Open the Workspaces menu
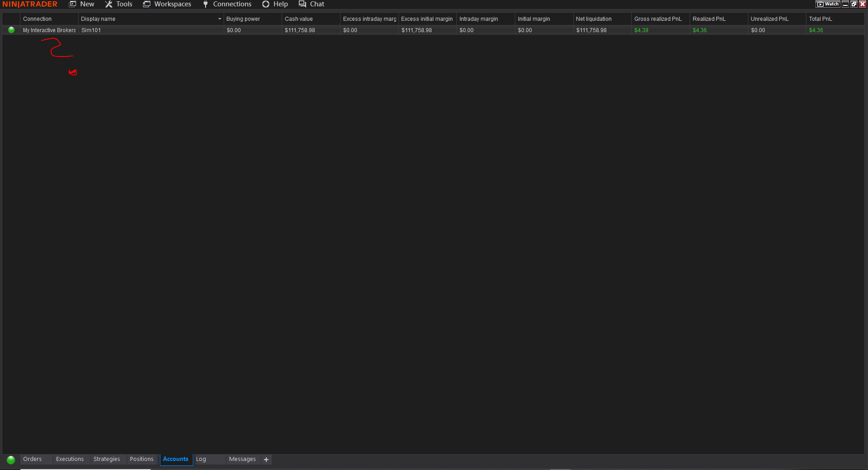This screenshot has height=470, width=868. (167, 4)
